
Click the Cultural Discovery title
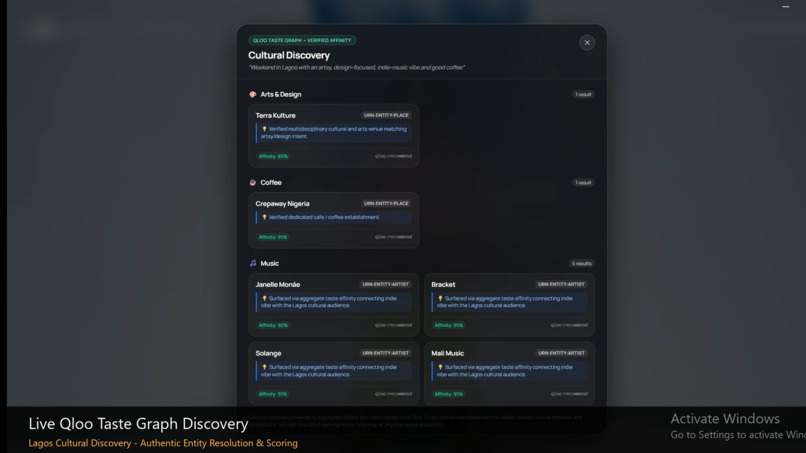click(x=289, y=55)
